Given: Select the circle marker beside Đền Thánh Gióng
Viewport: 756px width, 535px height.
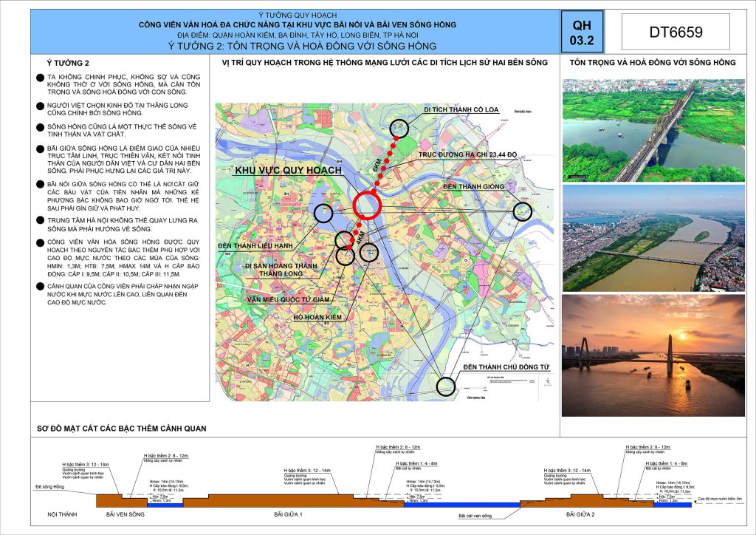Looking at the screenshot, I should (x=523, y=212).
